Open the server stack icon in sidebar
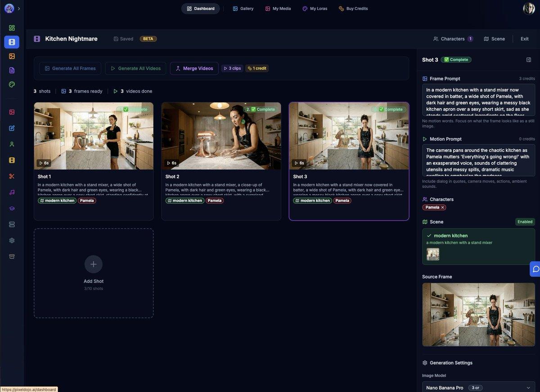Screen dimensions: 540x392 [12, 224]
